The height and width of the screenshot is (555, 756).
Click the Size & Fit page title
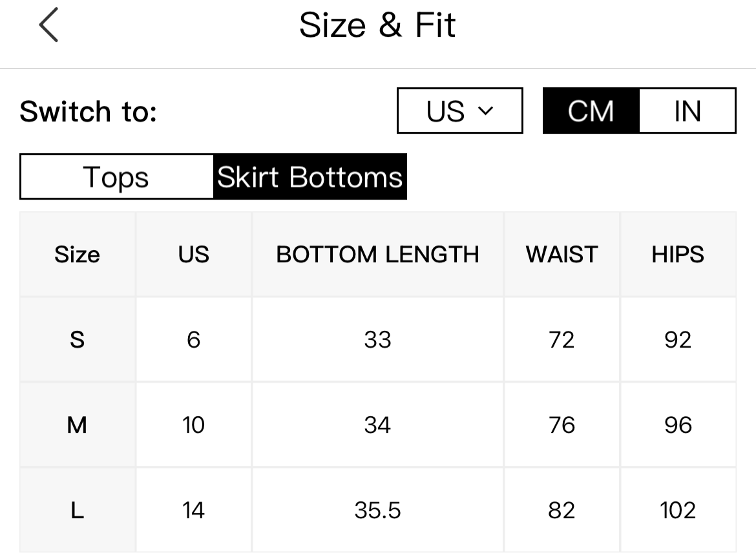(x=377, y=25)
